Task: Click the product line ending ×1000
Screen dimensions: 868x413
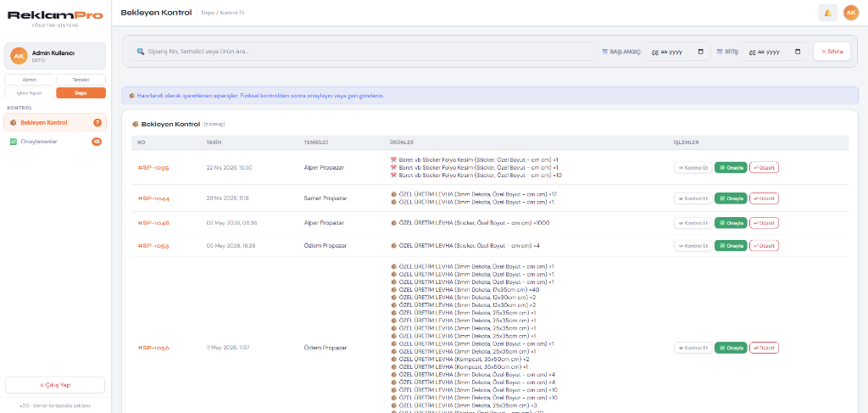Action: tap(470, 223)
